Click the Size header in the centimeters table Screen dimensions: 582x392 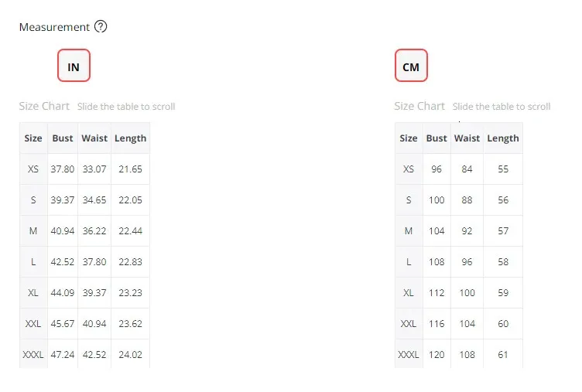pos(408,138)
